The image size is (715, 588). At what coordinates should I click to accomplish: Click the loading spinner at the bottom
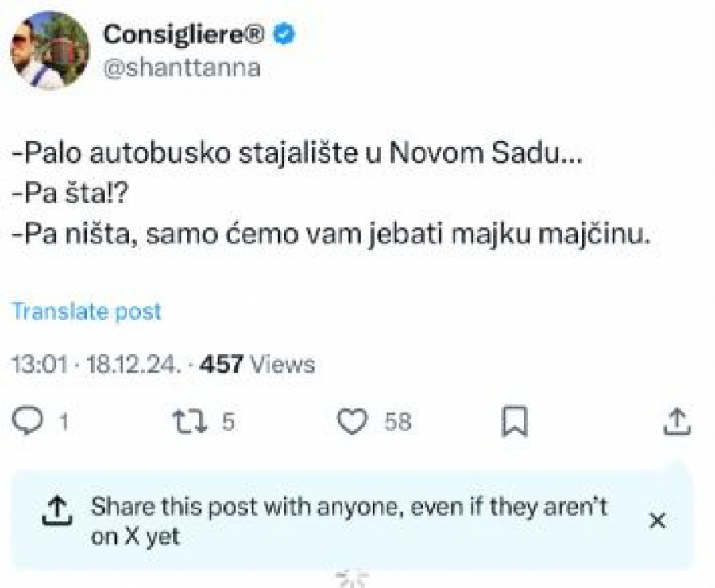click(x=352, y=580)
